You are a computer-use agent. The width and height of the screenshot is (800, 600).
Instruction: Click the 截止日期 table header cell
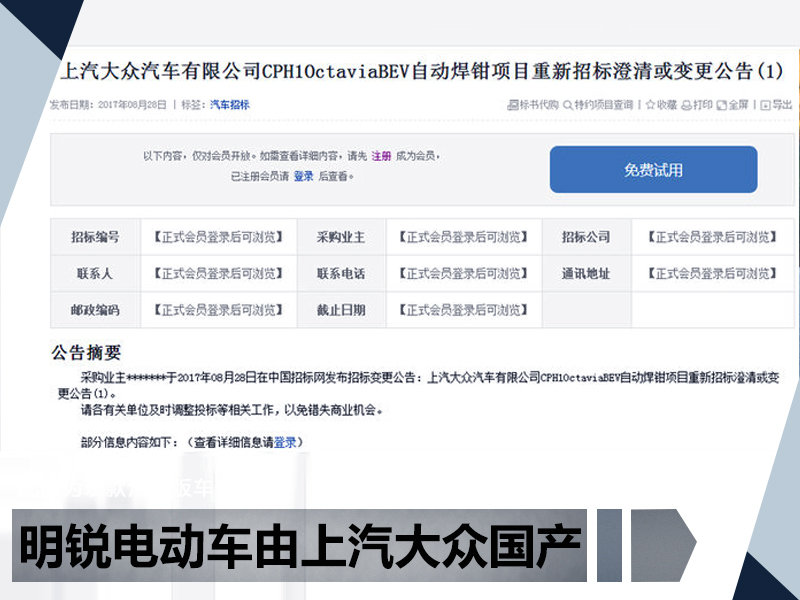coord(341,310)
